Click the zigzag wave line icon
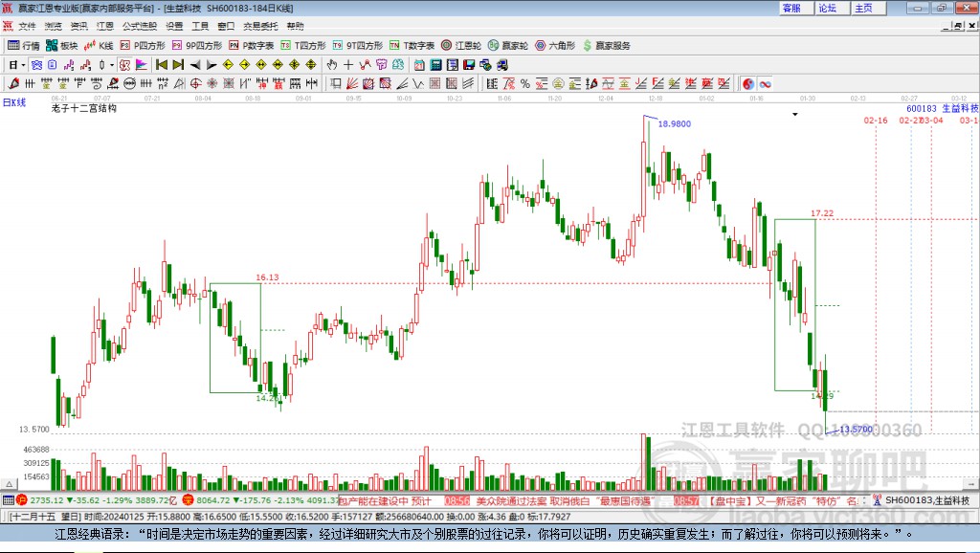Viewport: 980px width, 553px height. point(418,84)
